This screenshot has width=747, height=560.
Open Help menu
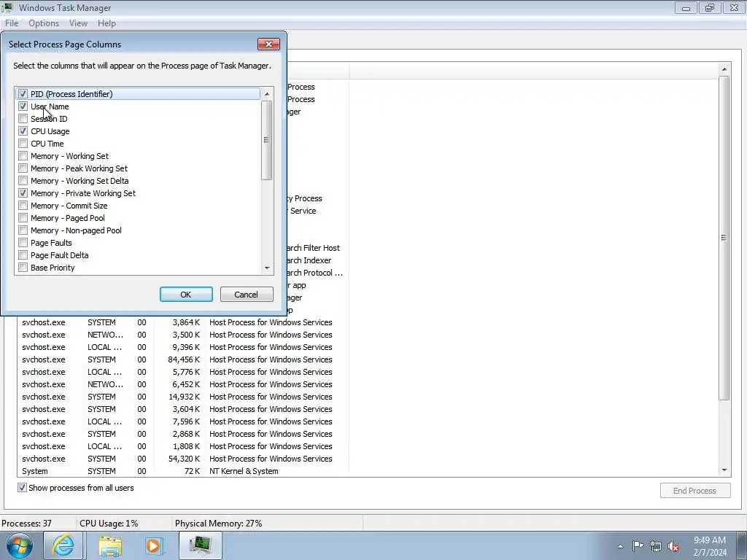(107, 23)
